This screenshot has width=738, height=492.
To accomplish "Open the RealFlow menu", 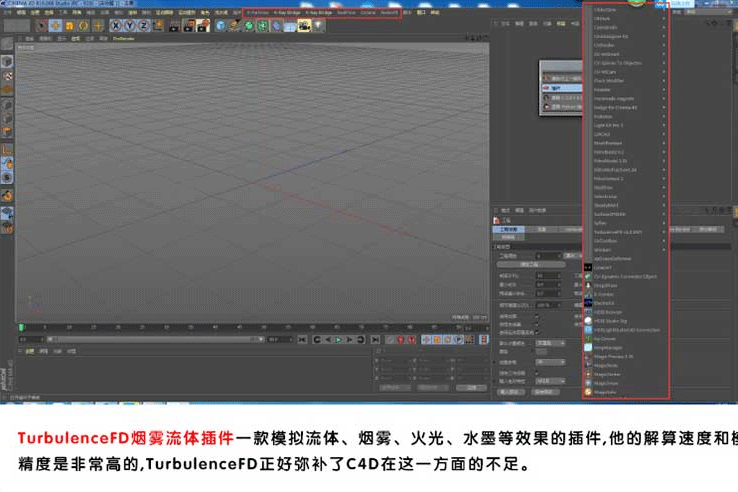I will click(x=346, y=12).
